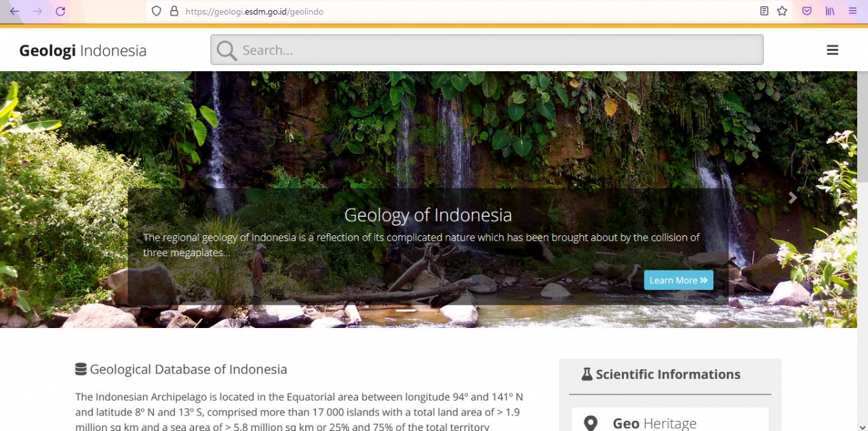Toggle reader view in the address bar
The image size is (868, 431).
[764, 12]
